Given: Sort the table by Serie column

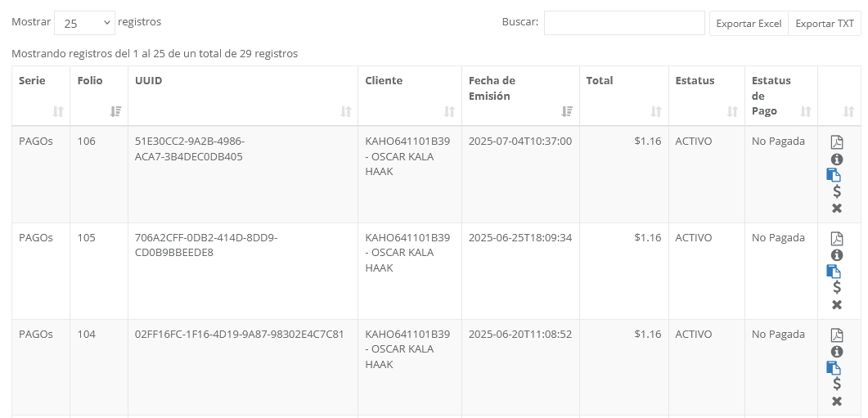Looking at the screenshot, I should coord(41,96).
